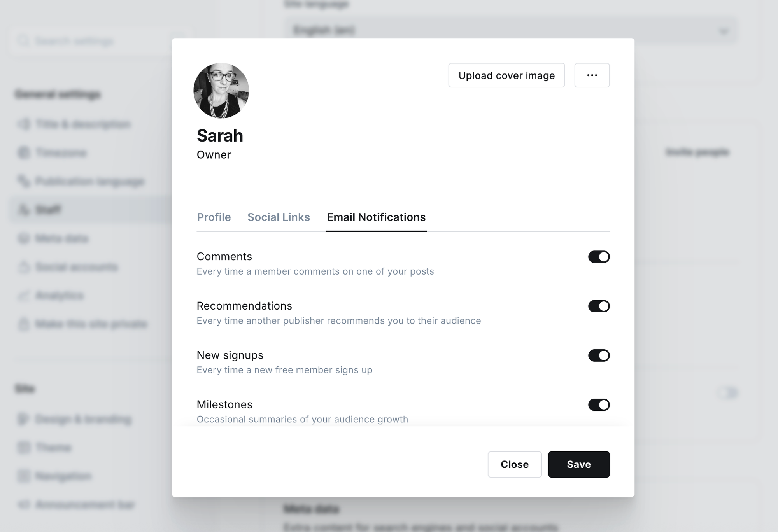The image size is (778, 532).
Task: Click the Staff sidebar icon
Action: pyautogui.click(x=24, y=210)
